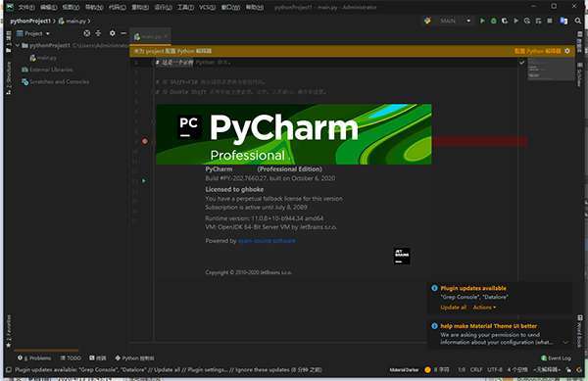The height and width of the screenshot is (381, 588).
Task: Open the terminal tool window tab
Action: tap(97, 358)
